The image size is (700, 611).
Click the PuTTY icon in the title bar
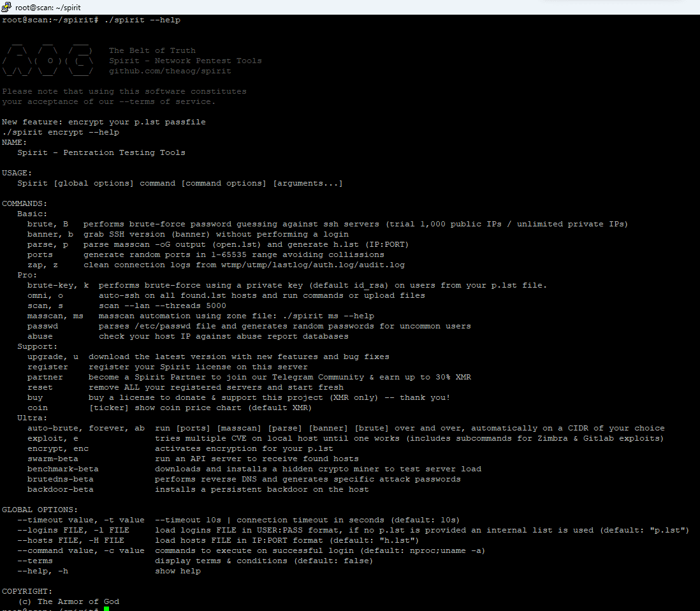(6, 7)
